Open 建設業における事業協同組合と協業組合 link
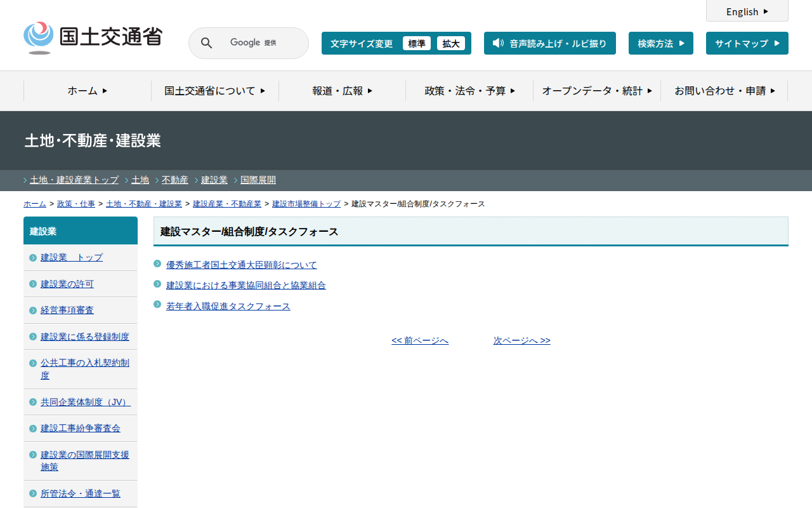This screenshot has width=812, height=508. pyautogui.click(x=246, y=286)
